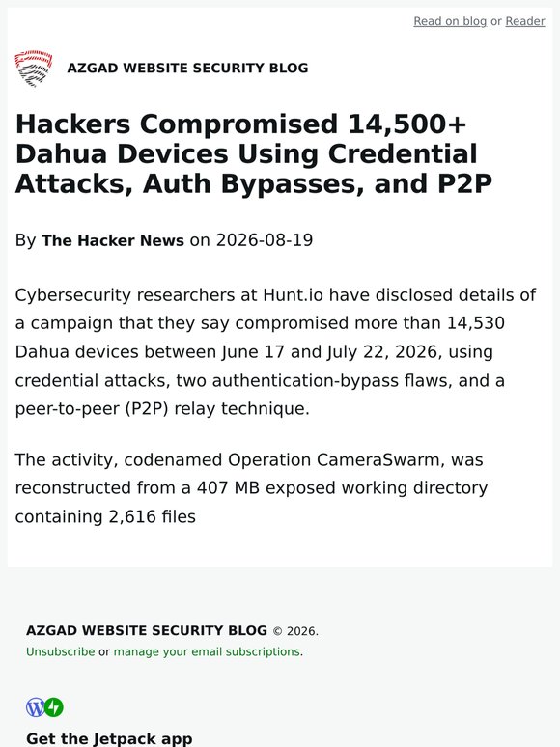Click the footer AZGAD WEBSITE SECURITY BLOG name
This screenshot has height=747, width=560.
click(147, 630)
